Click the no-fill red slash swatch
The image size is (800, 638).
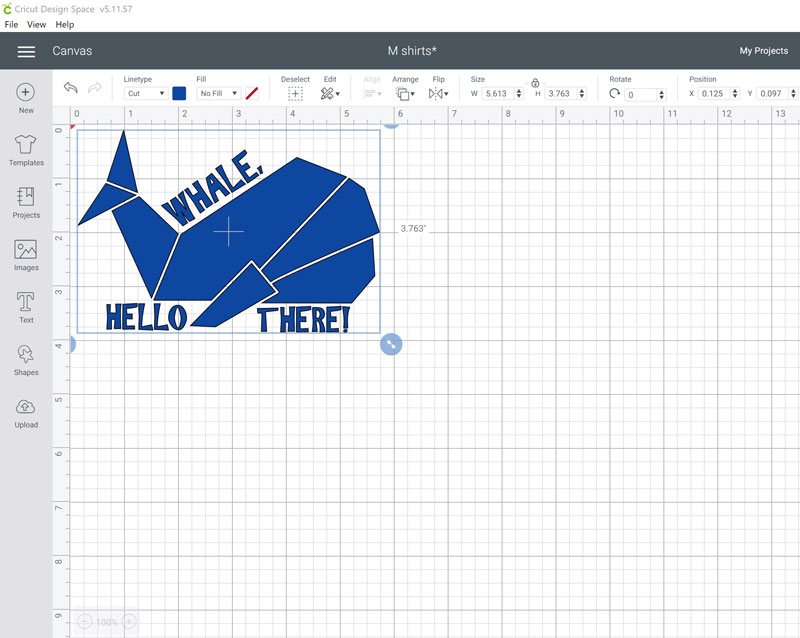252,93
